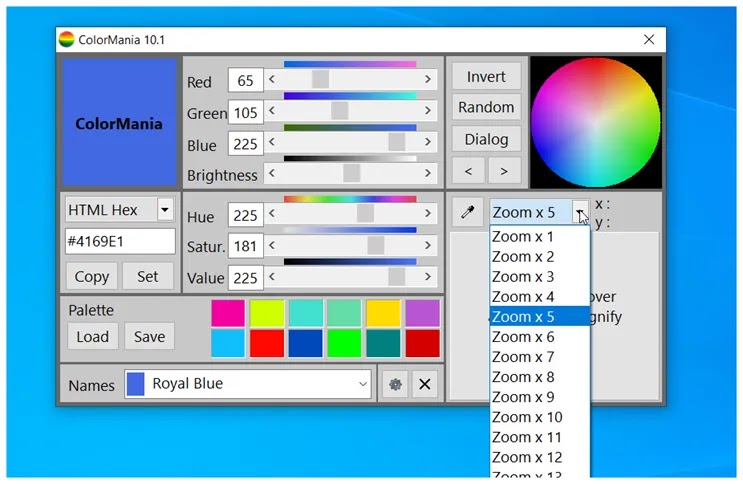Select Zoom x 12 from list
The height and width of the screenshot is (484, 743).
(540, 457)
